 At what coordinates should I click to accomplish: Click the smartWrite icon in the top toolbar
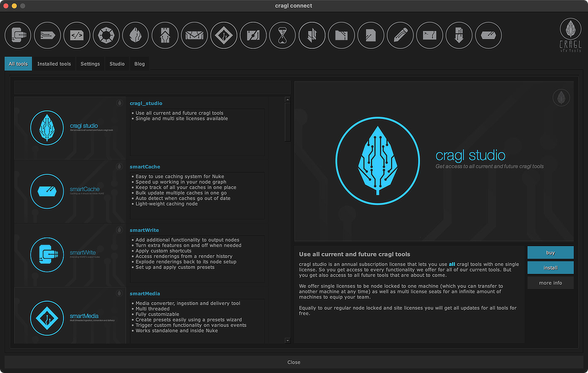(18, 35)
